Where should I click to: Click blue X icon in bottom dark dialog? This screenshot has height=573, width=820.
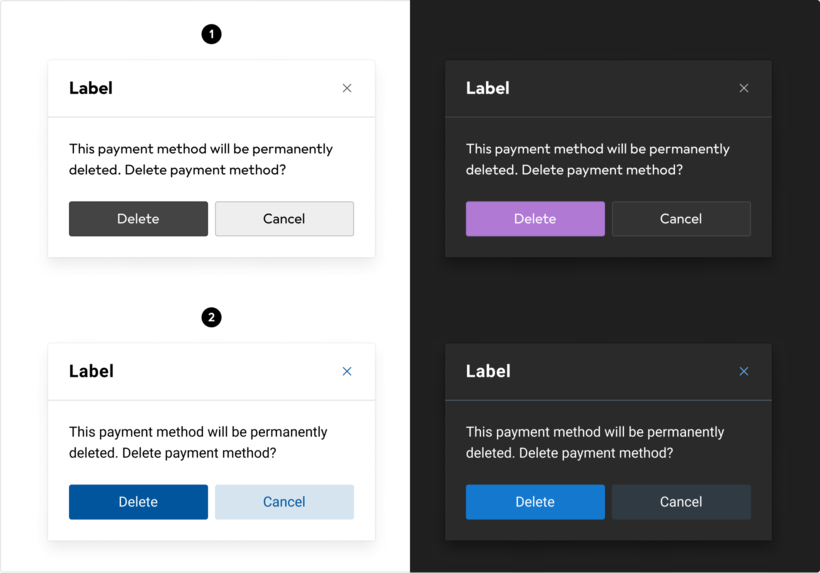(744, 371)
